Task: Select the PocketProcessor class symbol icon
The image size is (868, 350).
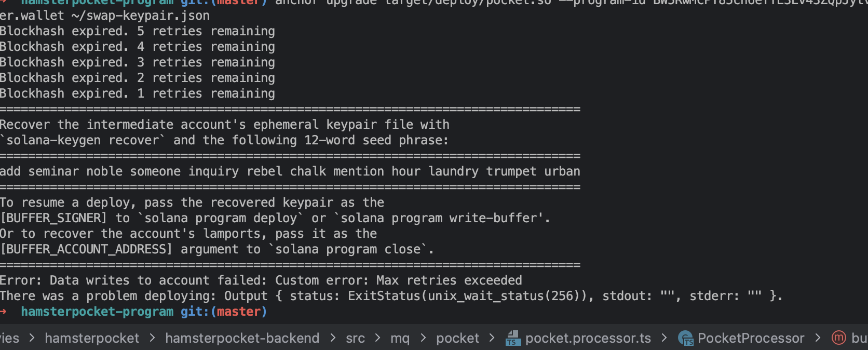Action: [686, 338]
